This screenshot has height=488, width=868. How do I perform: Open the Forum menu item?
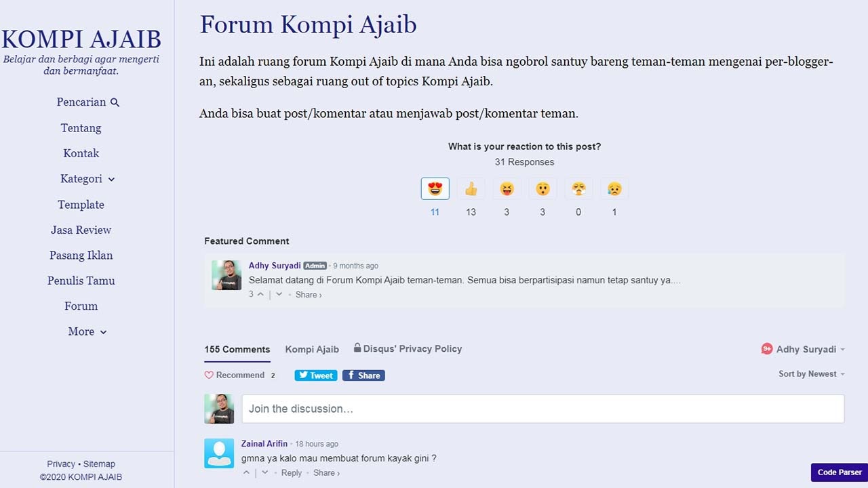click(81, 306)
